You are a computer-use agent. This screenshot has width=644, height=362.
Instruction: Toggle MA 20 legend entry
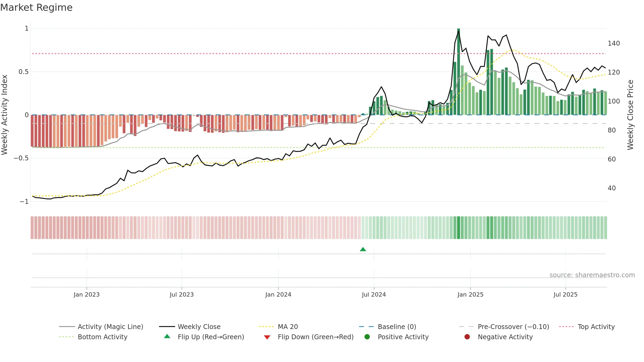pos(278,327)
